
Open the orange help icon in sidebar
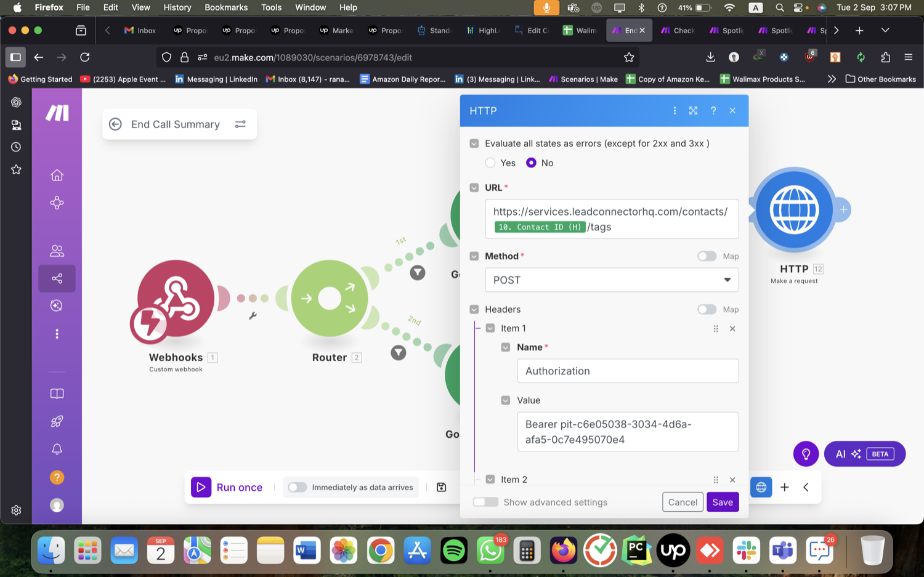pos(57,477)
